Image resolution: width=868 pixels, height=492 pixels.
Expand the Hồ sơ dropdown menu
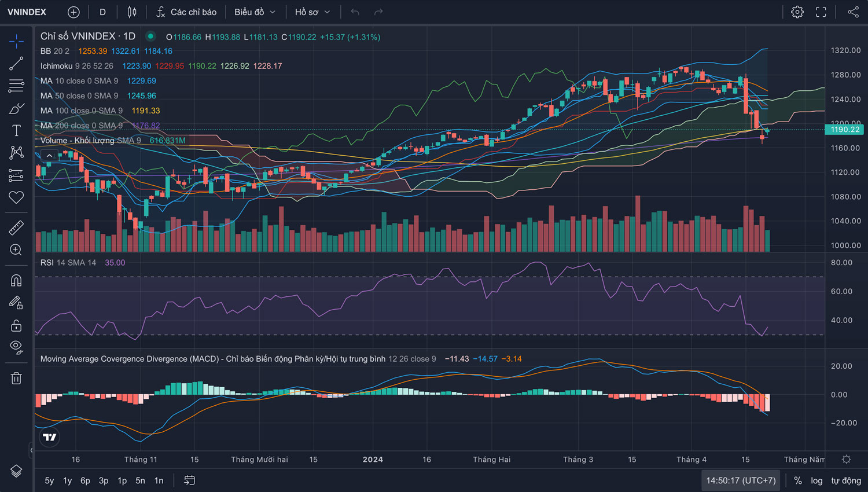coord(312,12)
